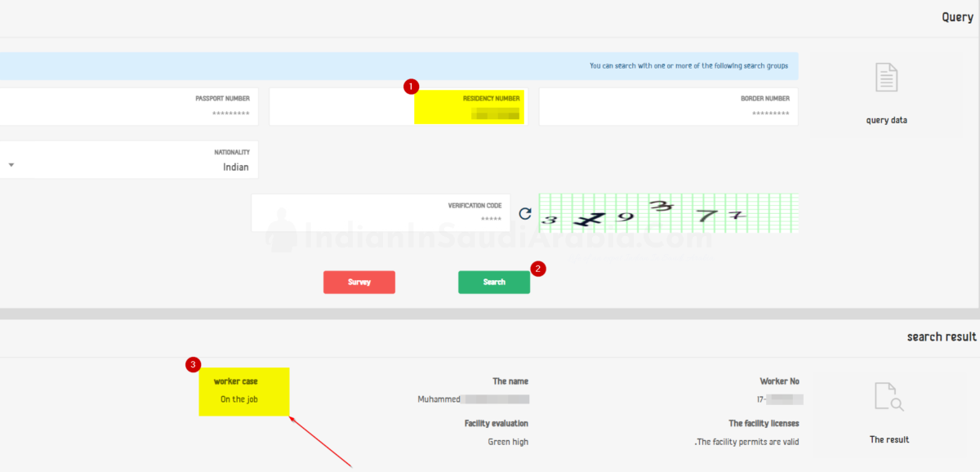Select the Border Number input field

click(668, 107)
